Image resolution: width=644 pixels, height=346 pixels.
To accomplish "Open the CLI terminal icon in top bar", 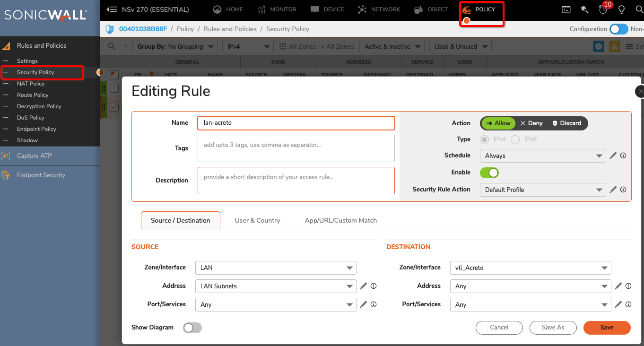I will 566,9.
